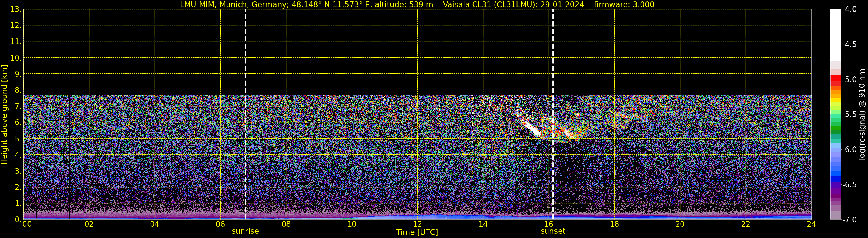
Task: Click the "sunset" label below the time axis
Action: tap(552, 231)
